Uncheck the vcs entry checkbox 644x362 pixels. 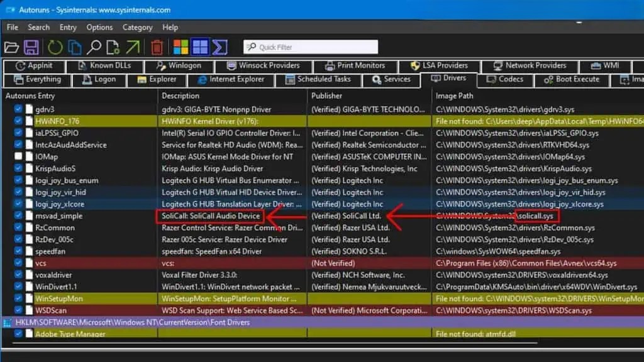[x=18, y=263]
